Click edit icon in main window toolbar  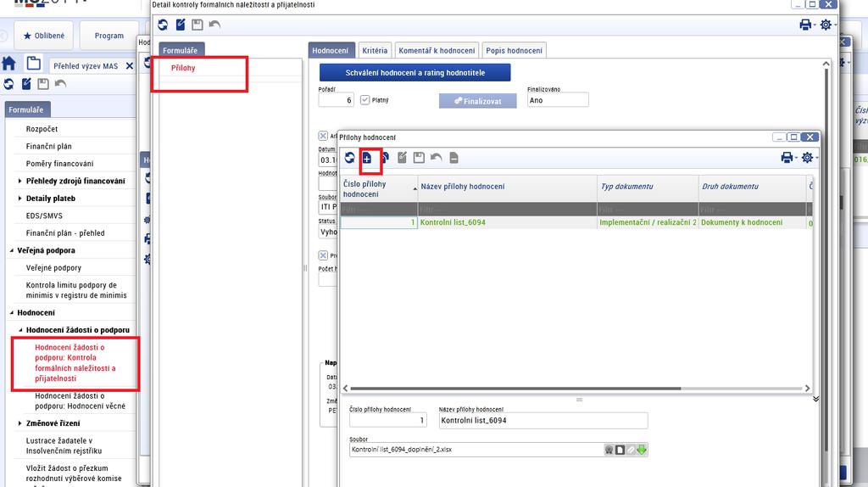click(26, 84)
